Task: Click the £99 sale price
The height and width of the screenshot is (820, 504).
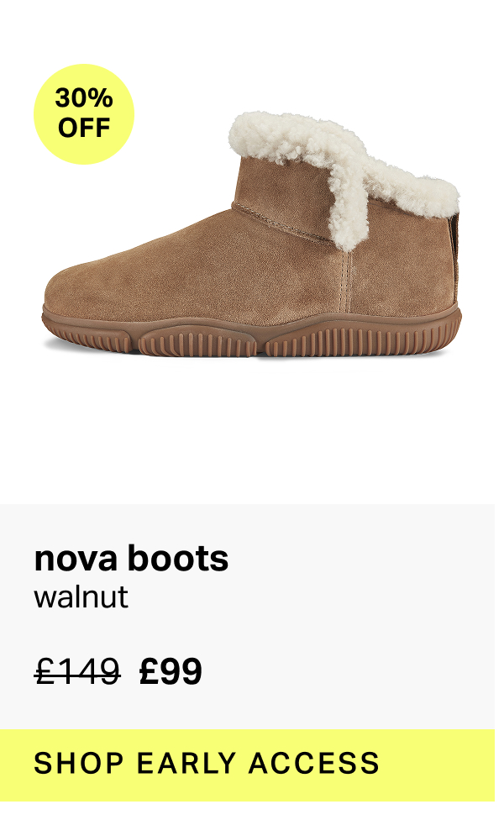Action: 171,671
